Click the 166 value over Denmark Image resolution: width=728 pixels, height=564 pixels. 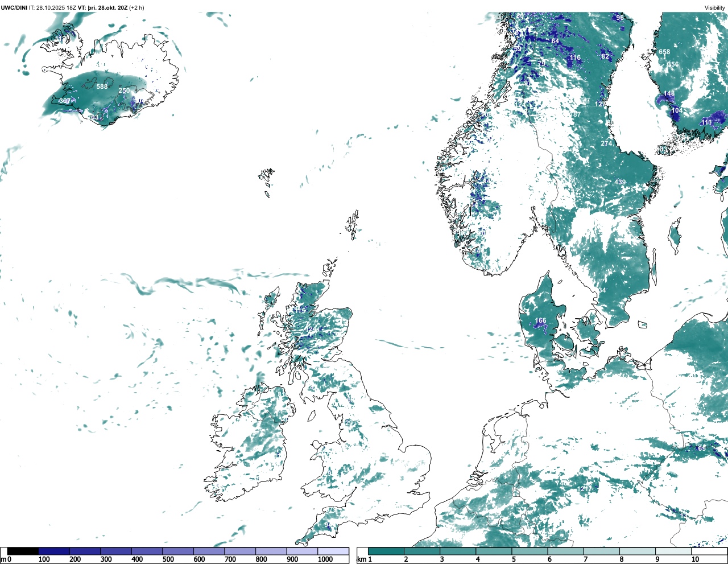coord(540,320)
